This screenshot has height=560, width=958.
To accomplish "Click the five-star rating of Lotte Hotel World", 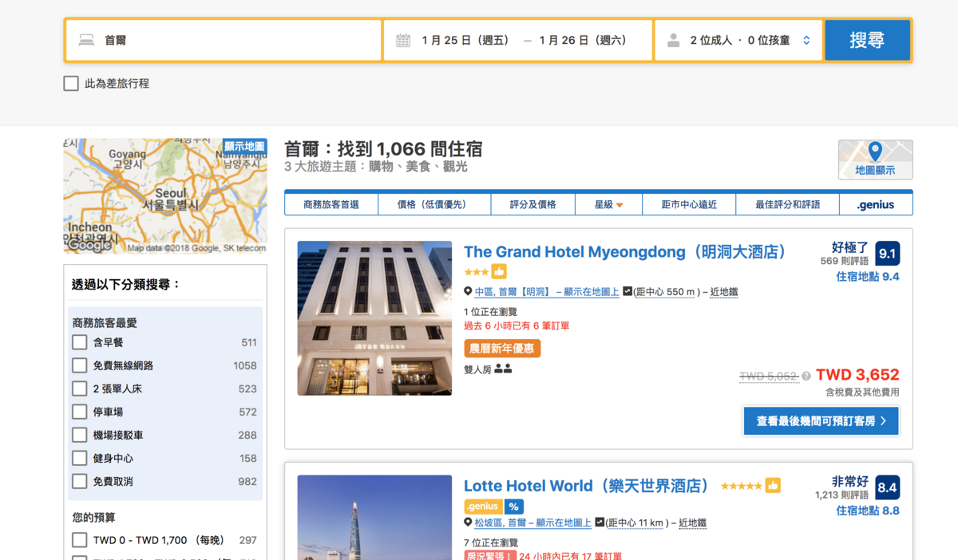I will pos(742,486).
